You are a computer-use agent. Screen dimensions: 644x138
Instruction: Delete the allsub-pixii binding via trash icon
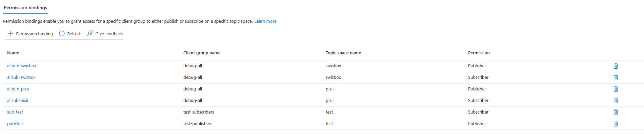[616, 101]
